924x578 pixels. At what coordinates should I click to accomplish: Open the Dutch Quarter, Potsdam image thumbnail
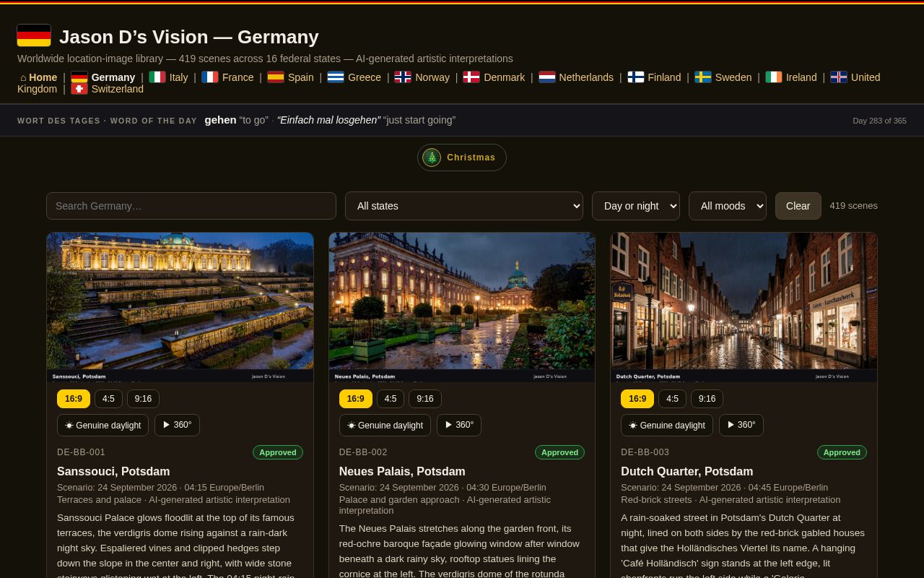click(744, 307)
